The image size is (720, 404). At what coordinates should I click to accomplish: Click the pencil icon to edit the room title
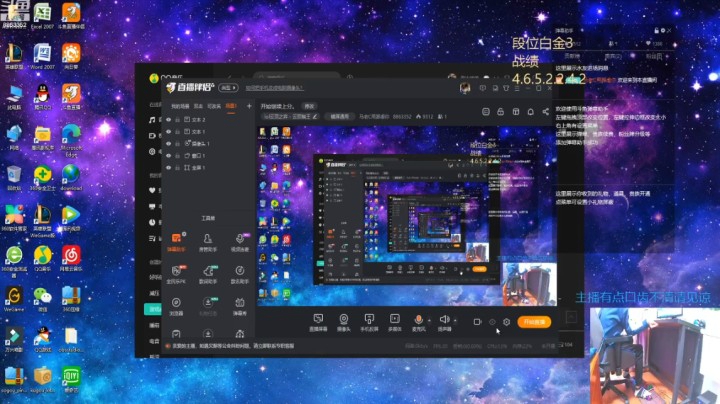click(315, 117)
